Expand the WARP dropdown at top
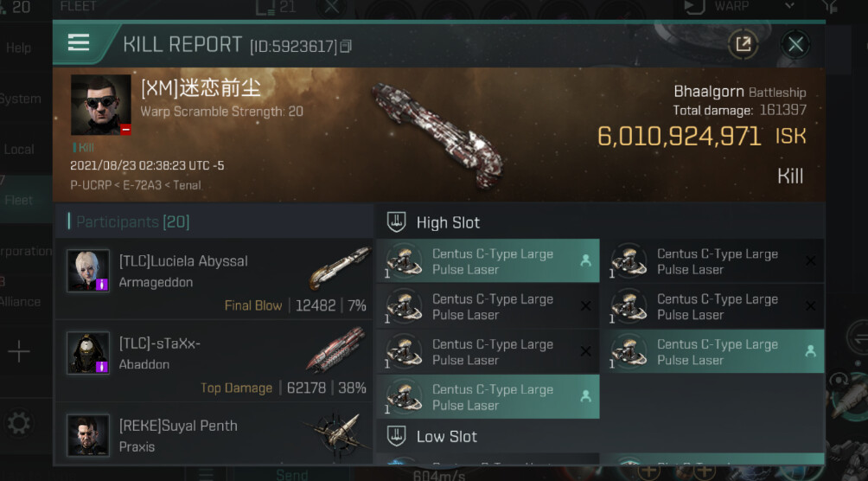Image resolution: width=868 pixels, height=481 pixels. (x=788, y=7)
